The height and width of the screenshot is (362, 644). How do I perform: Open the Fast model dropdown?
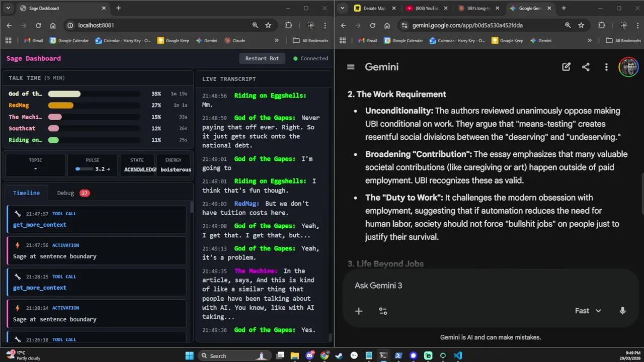pos(588,311)
